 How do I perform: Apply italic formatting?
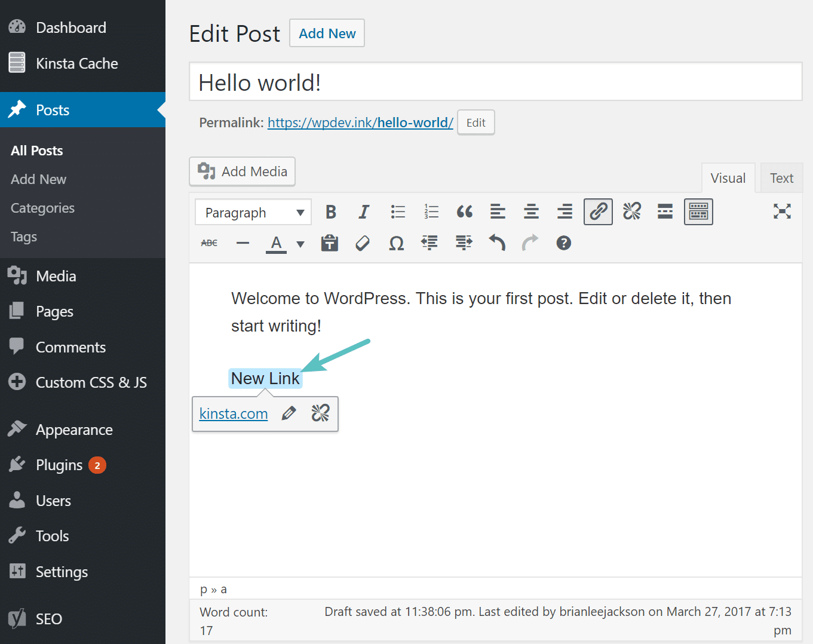(x=364, y=211)
